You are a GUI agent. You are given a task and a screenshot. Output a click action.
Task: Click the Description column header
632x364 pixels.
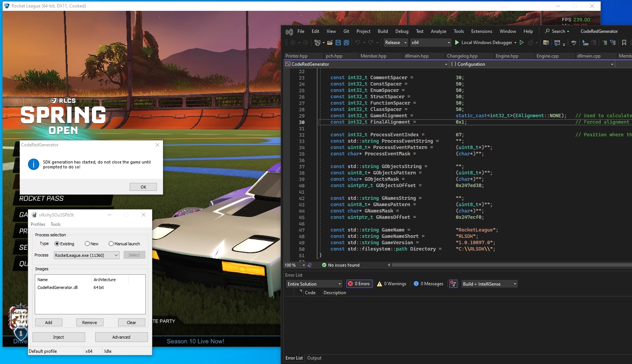pyautogui.click(x=335, y=293)
